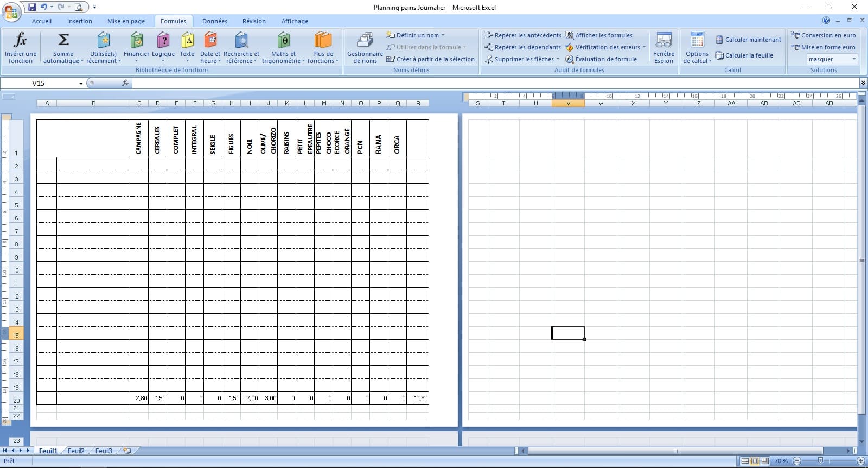Open the Mise en page tab
Screen dimensions: 868x468
(x=126, y=21)
